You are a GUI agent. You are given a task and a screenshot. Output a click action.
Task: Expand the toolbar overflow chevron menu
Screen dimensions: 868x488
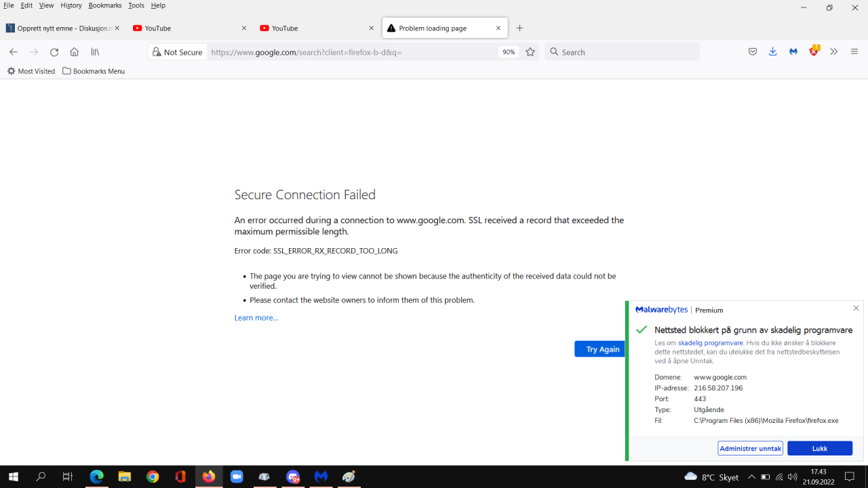834,52
